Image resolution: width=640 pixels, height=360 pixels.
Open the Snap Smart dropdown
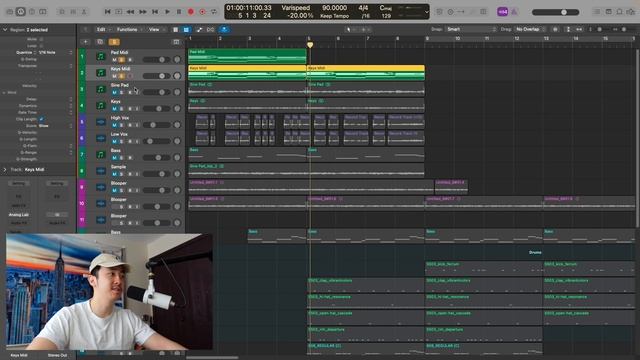coord(471,29)
